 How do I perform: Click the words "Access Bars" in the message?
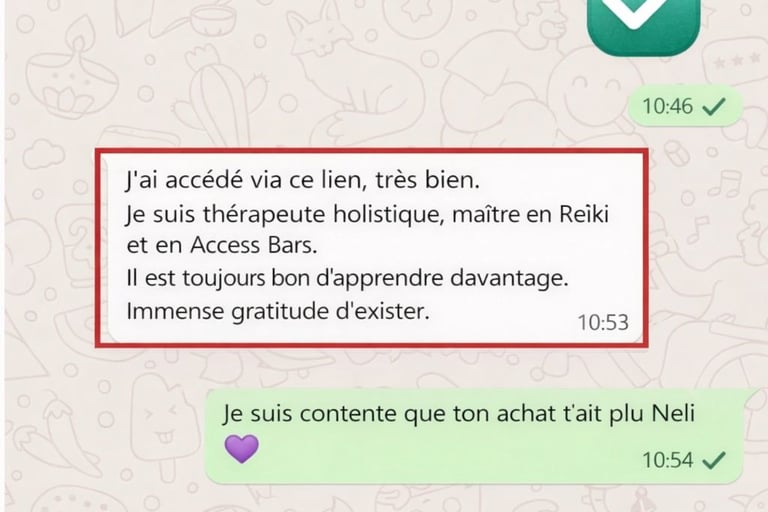(254, 245)
